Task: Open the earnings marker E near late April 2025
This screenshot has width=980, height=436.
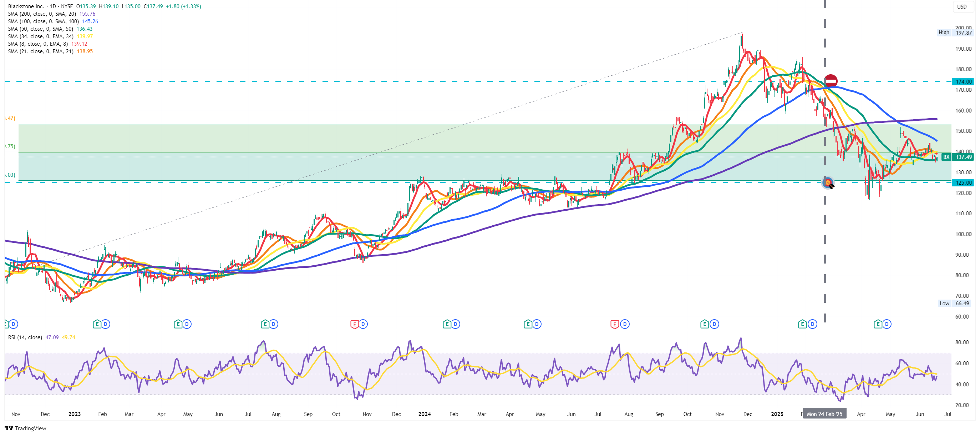Action: 878,324
